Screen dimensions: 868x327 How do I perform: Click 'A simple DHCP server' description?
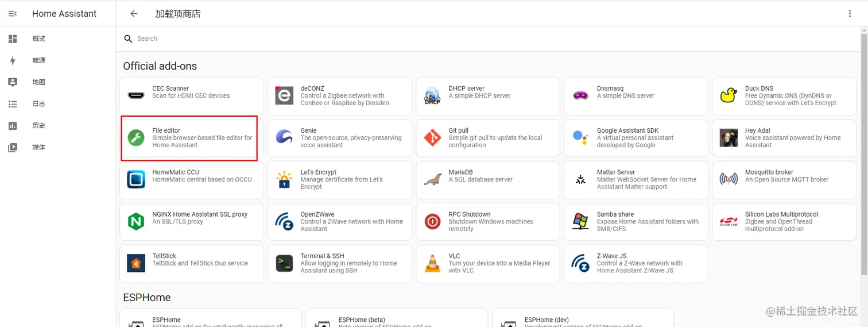[x=480, y=96]
